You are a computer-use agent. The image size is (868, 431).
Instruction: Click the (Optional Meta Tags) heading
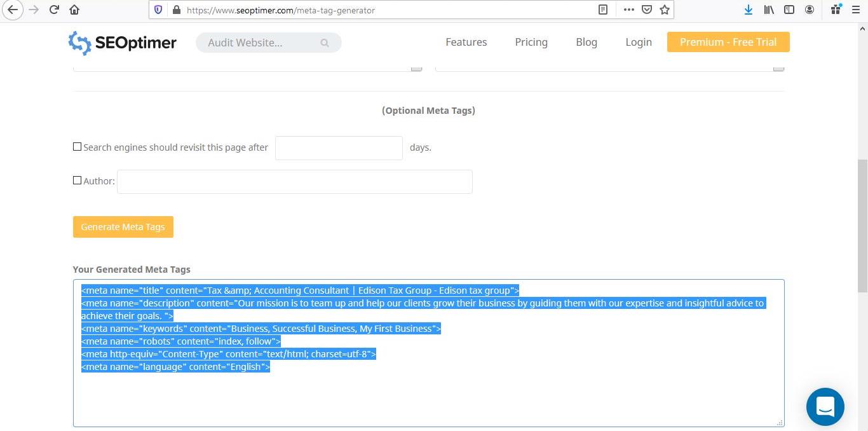point(428,111)
